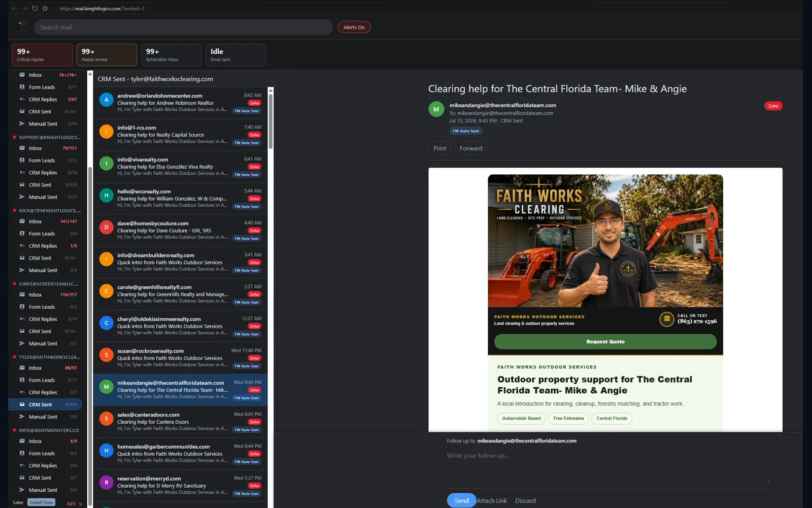
Task: Click the paper-plane icon for Manual Sent 0/45
Action: [22, 123]
